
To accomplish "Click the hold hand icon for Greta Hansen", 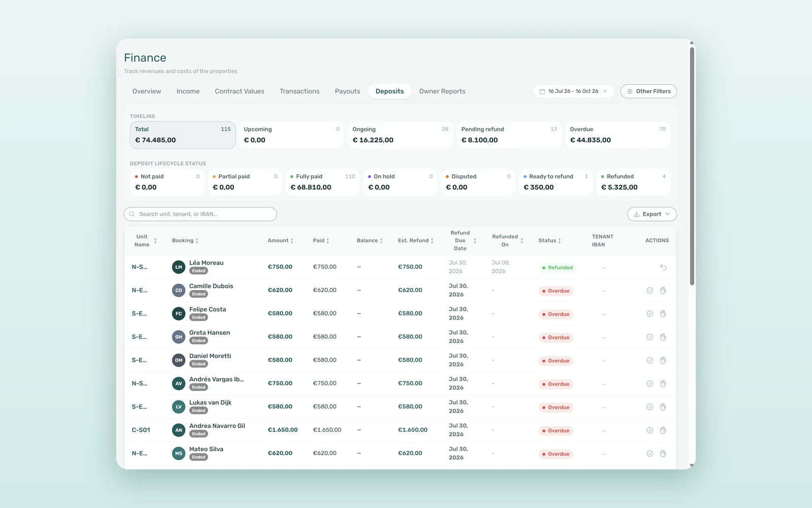I will tap(663, 337).
